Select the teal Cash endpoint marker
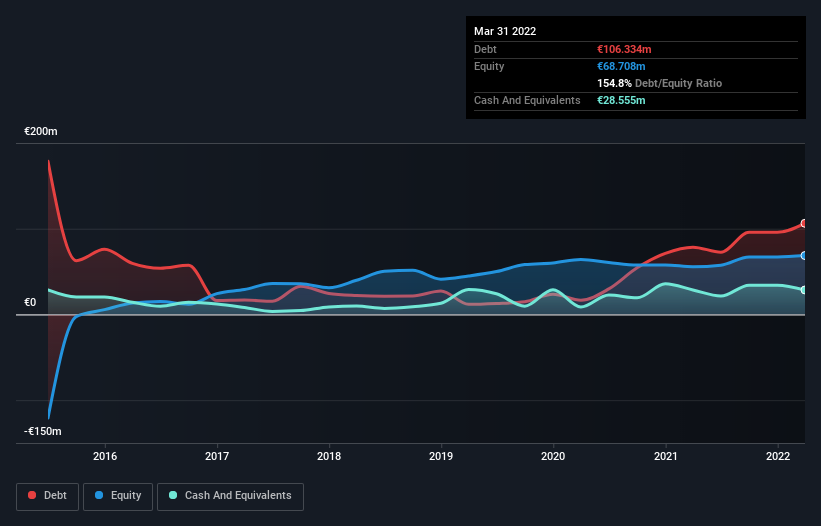This screenshot has height=526, width=821. coord(804,290)
